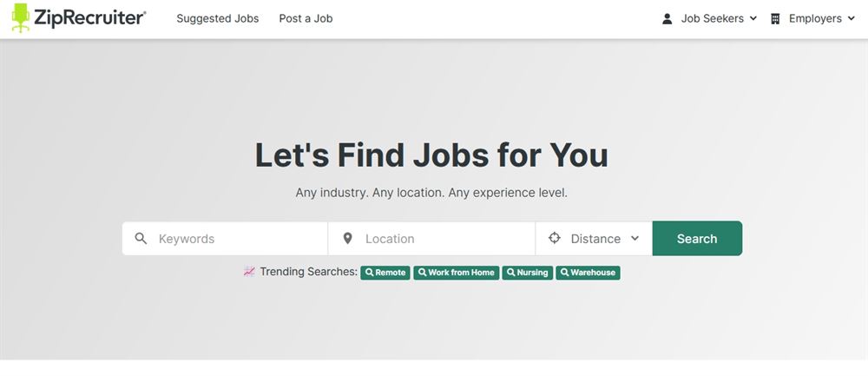
Task: Expand the Job Seekers dropdown chevron
Action: click(753, 18)
